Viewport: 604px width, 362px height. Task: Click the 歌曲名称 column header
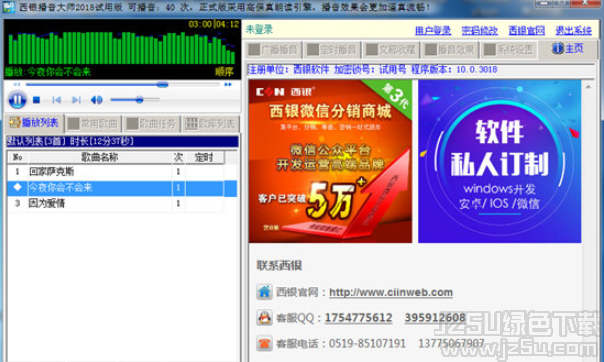pyautogui.click(x=100, y=157)
